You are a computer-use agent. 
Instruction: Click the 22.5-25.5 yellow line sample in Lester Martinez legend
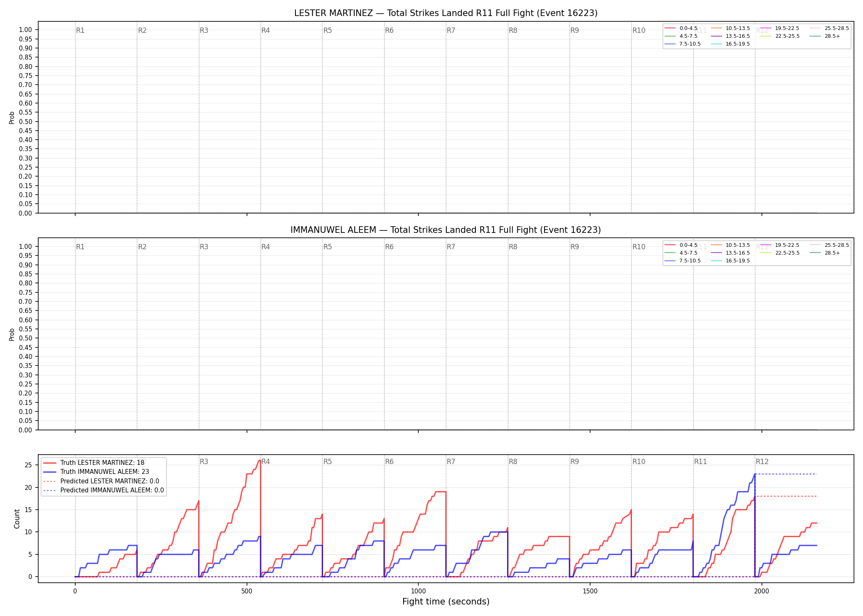coord(766,36)
